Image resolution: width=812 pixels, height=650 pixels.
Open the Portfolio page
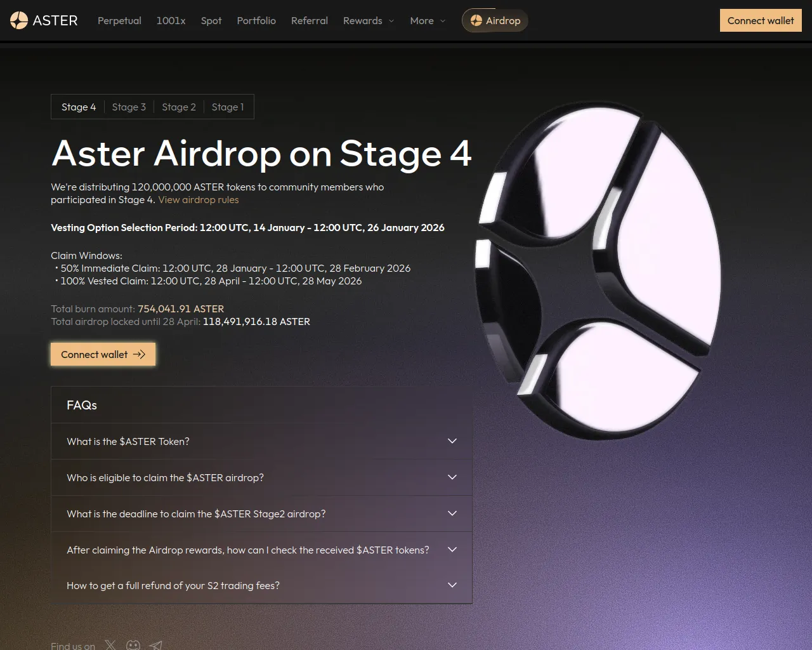click(256, 20)
